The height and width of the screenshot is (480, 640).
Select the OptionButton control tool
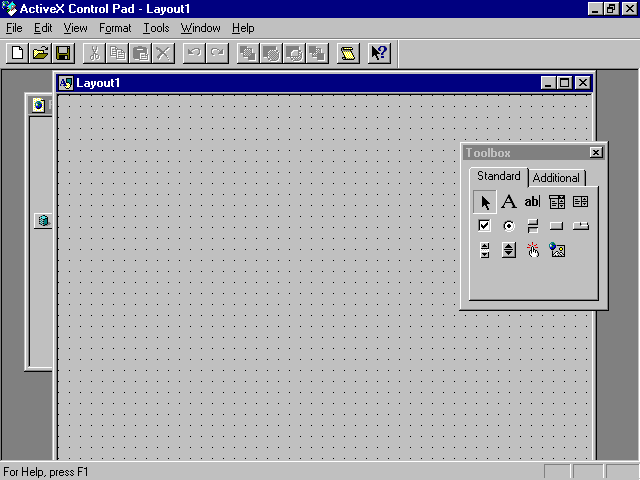[x=508, y=226]
